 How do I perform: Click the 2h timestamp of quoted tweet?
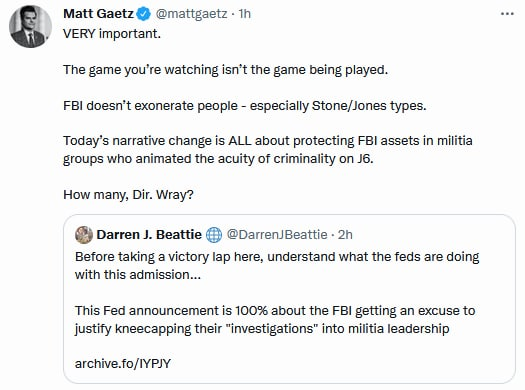tap(345, 235)
